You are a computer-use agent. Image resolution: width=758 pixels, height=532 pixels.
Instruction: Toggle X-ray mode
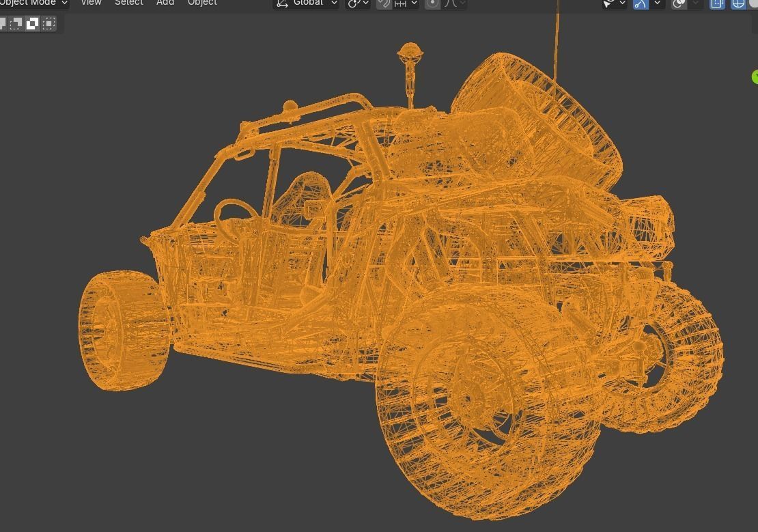717,4
